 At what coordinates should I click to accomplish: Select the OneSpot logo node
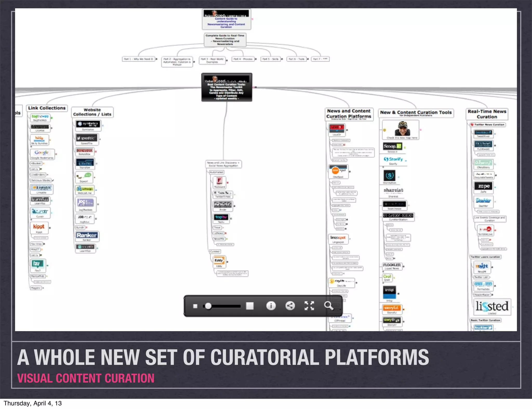[338, 172]
